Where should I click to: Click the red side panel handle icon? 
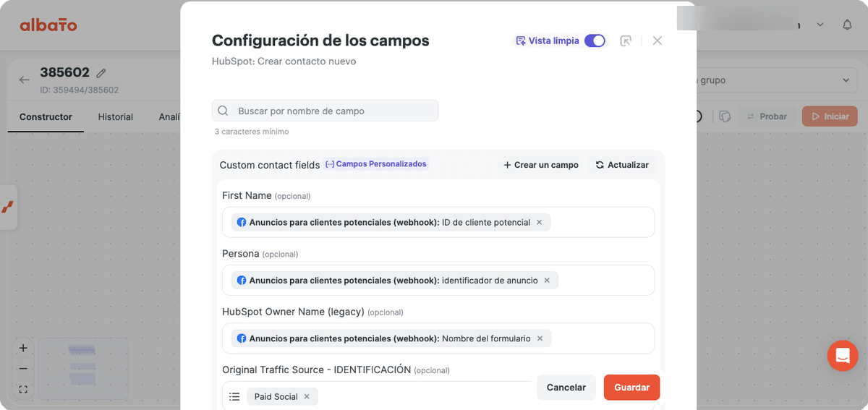[7, 208]
